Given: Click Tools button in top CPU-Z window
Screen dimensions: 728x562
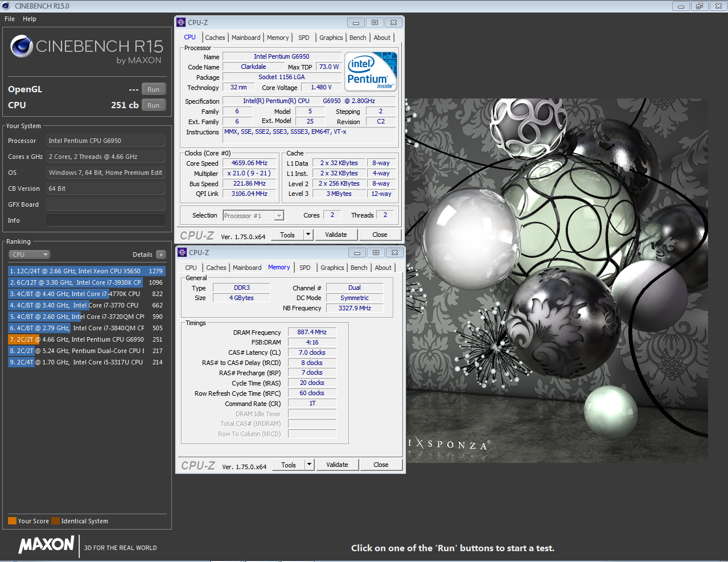Looking at the screenshot, I should click(287, 235).
